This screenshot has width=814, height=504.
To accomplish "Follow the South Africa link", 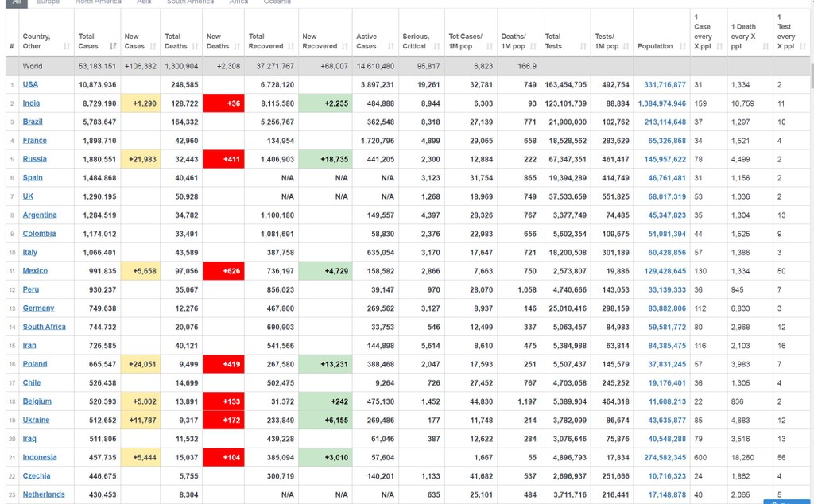I will click(x=45, y=327).
